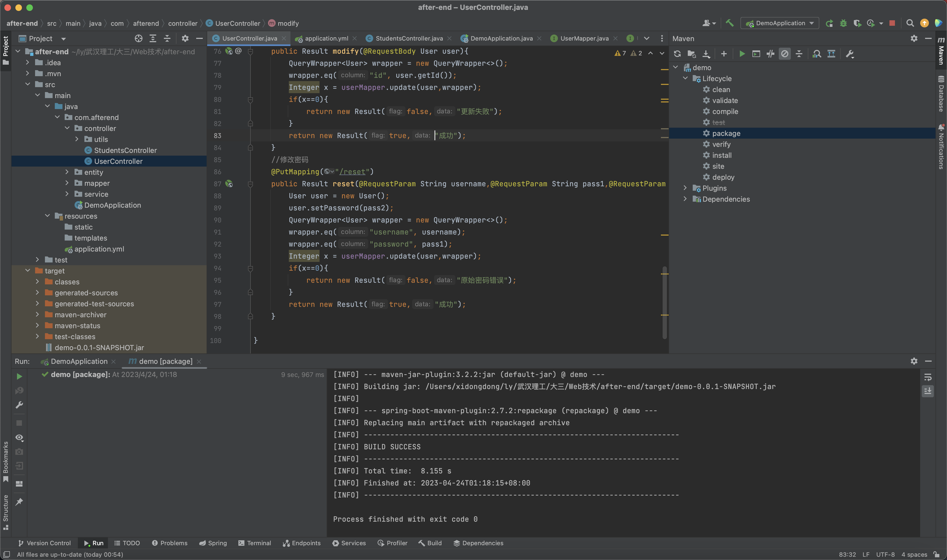This screenshot has width=947, height=560.
Task: Click Select Opened File target icon
Action: pyautogui.click(x=139, y=38)
